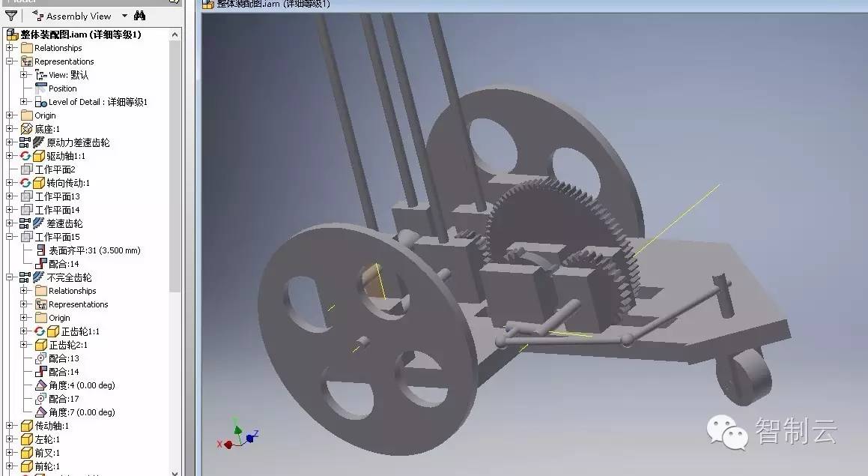Select Representations label under 不完全齿轮
The image size is (868, 476).
click(x=79, y=304)
